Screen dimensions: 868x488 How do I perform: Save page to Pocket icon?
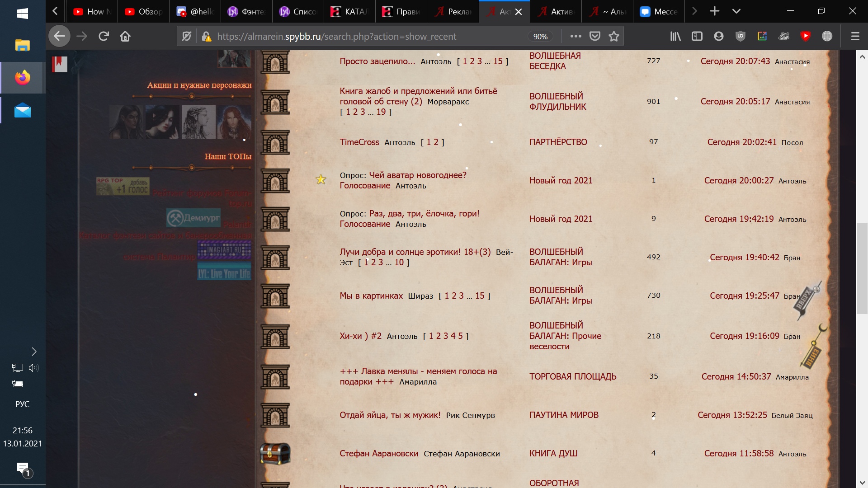point(594,36)
